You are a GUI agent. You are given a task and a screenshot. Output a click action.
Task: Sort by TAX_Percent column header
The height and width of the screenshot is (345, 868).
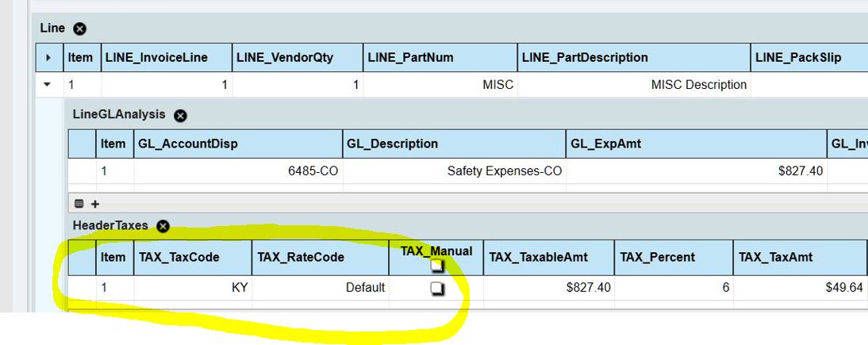pyautogui.click(x=674, y=258)
